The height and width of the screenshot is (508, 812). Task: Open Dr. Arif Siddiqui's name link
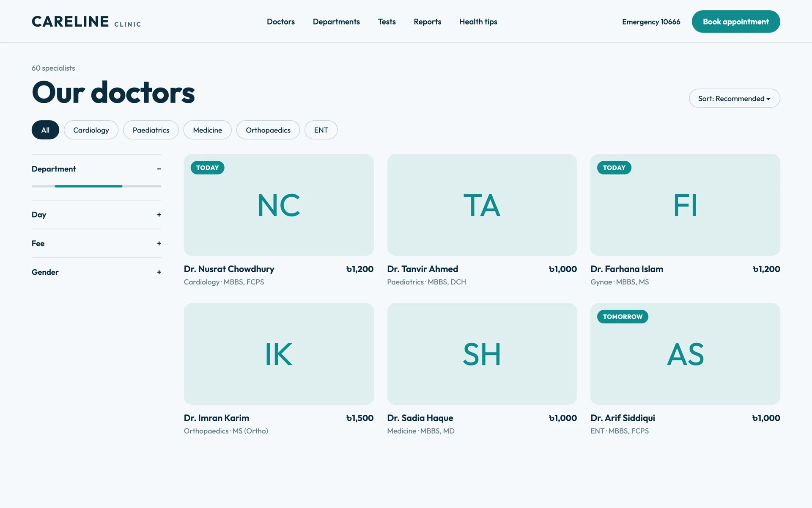click(x=623, y=418)
